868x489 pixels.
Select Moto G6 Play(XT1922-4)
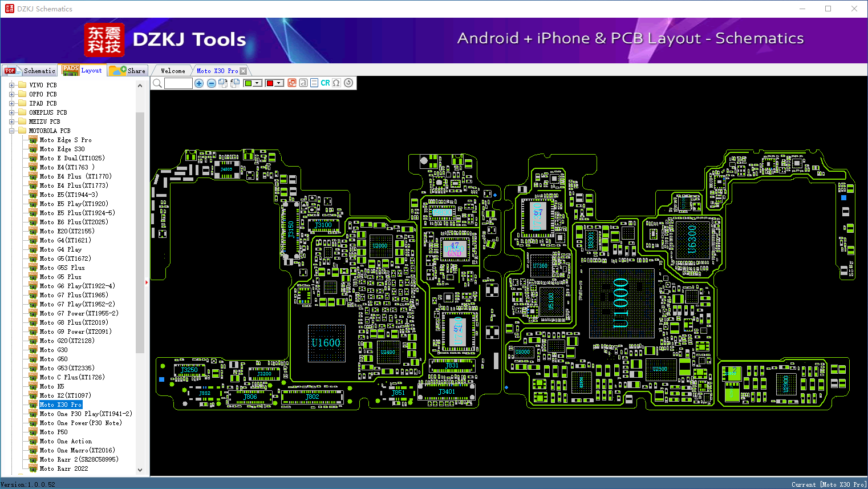click(78, 286)
